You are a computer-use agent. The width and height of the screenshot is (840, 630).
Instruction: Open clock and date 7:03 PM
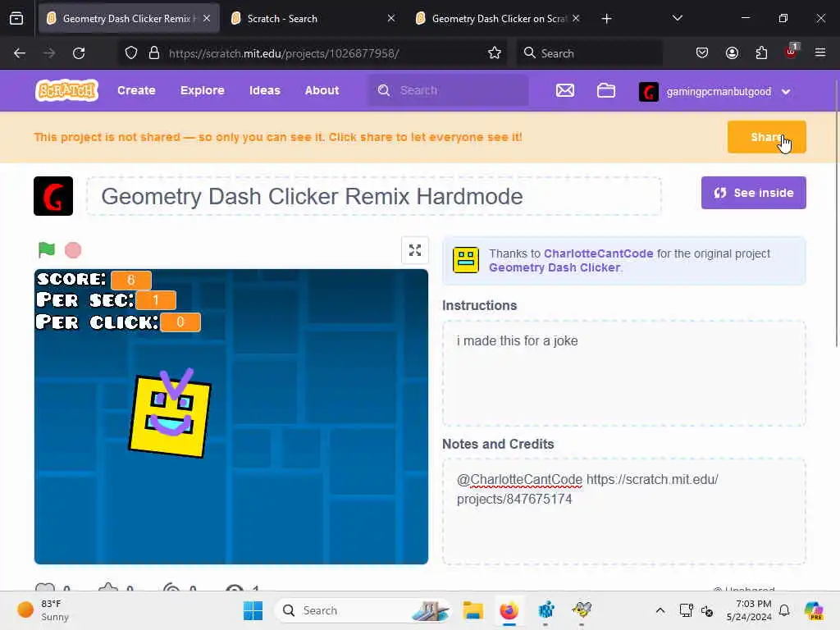pos(749,610)
